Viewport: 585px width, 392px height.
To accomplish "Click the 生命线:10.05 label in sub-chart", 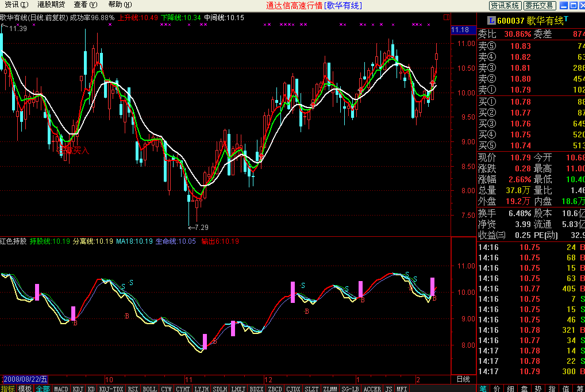I will pyautogui.click(x=176, y=241).
